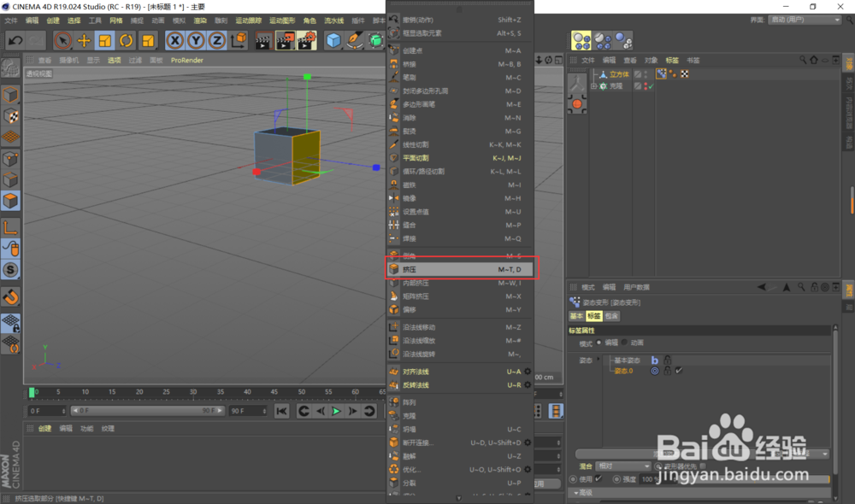
Task: Open Render Settings clapperboard with gear
Action: coord(307,40)
